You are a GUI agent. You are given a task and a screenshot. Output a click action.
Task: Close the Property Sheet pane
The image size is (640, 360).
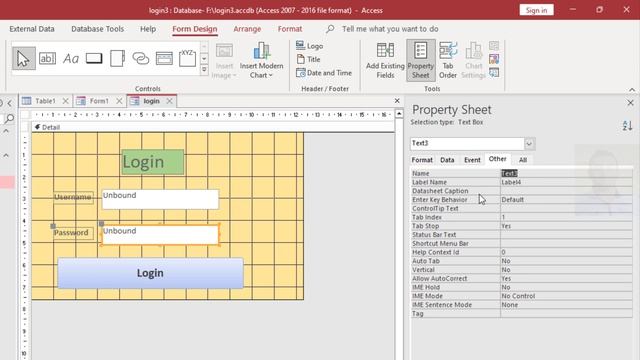click(630, 103)
